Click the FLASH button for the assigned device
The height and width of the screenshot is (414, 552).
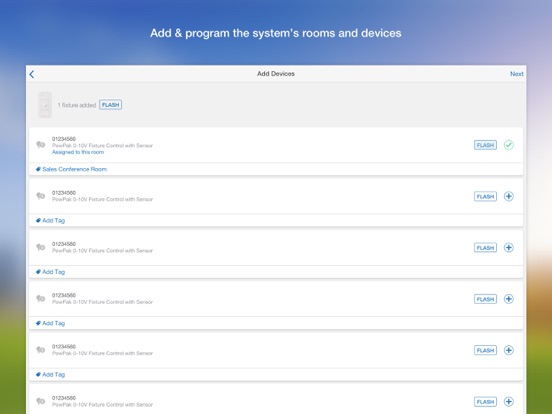[x=485, y=145]
